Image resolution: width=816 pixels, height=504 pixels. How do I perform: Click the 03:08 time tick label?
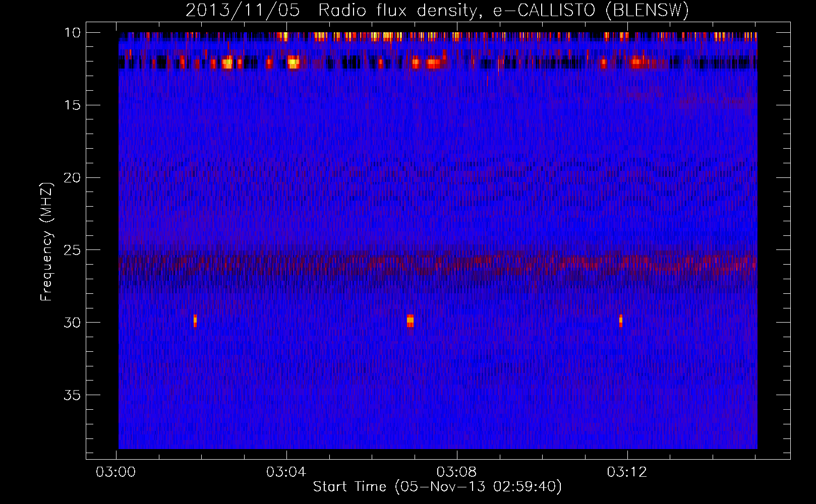click(456, 472)
